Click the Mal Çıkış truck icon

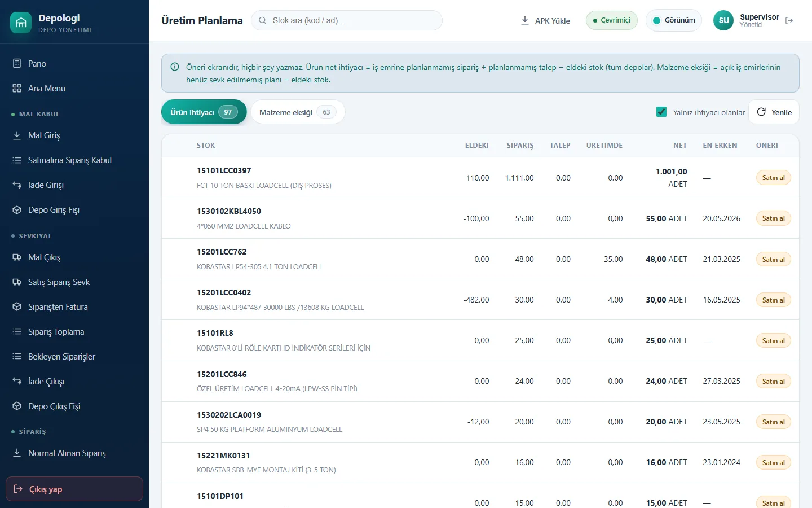(17, 257)
